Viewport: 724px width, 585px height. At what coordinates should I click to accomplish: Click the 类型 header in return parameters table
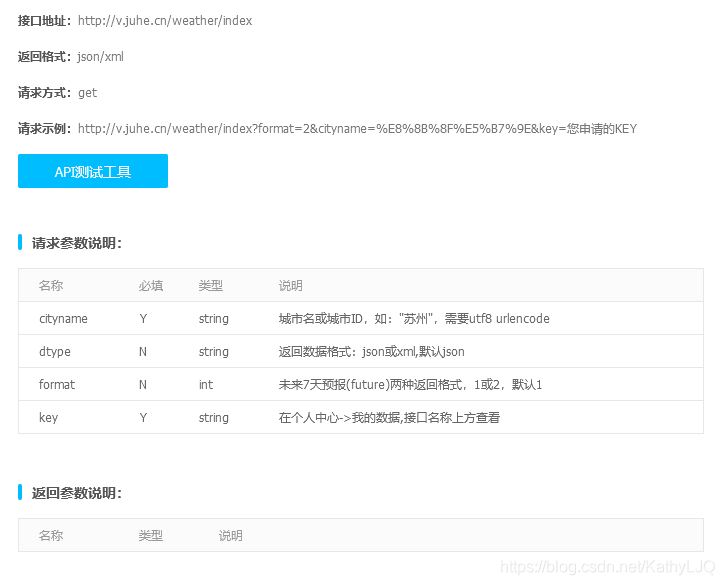[151, 536]
